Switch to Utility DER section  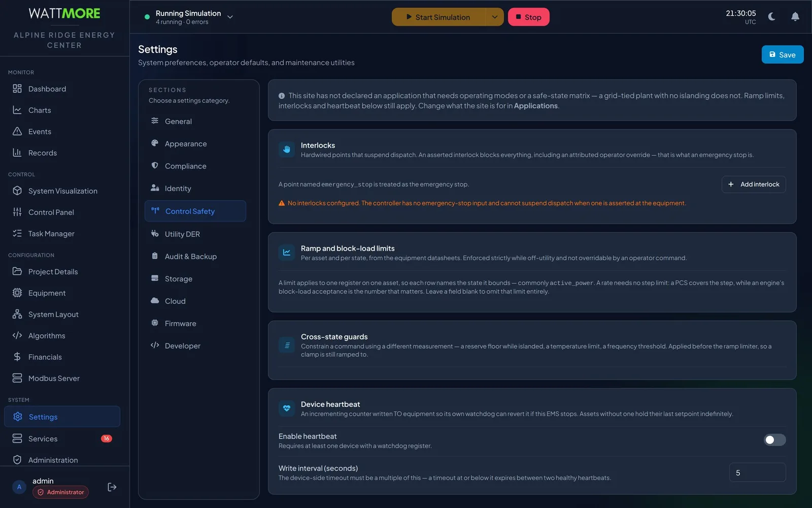click(195, 234)
